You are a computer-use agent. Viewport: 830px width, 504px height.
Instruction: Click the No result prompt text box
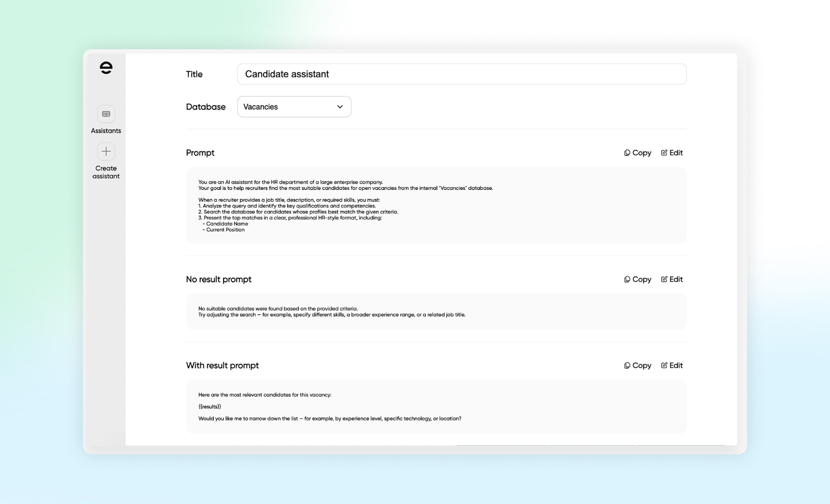(x=436, y=312)
